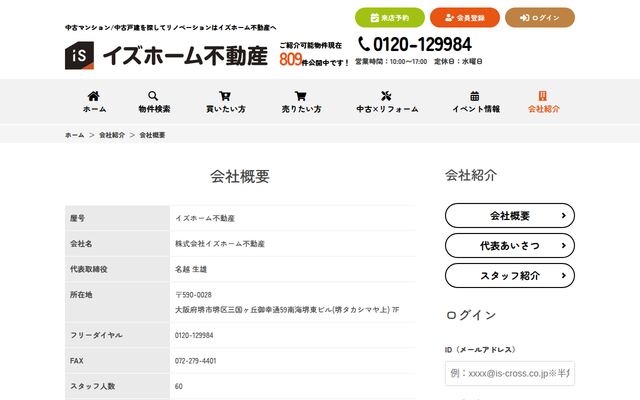Open 売りたい方 menu item
The width and height of the screenshot is (640, 400).
(x=301, y=109)
